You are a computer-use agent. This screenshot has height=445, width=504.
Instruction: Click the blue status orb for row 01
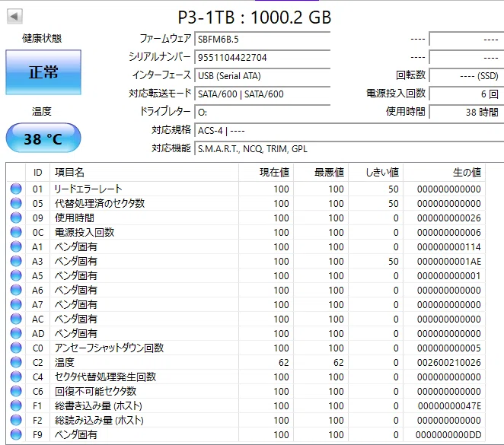coord(16,189)
